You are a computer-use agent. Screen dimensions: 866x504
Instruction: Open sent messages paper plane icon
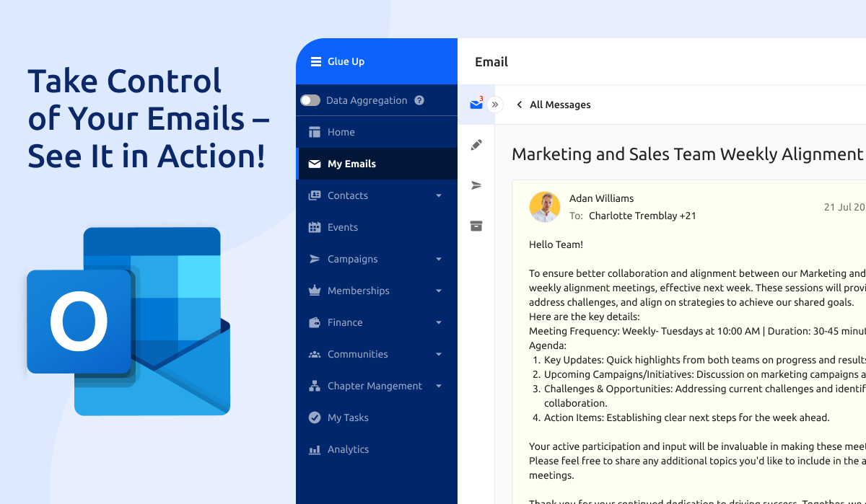point(476,185)
